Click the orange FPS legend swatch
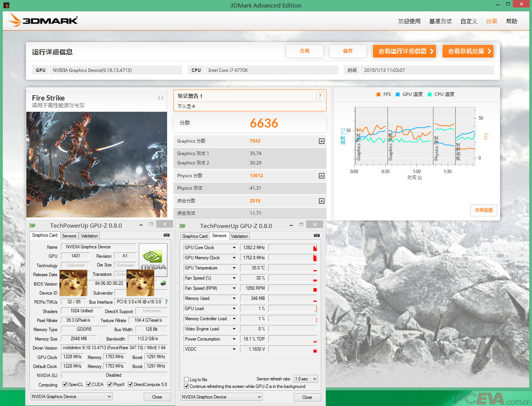 378,94
